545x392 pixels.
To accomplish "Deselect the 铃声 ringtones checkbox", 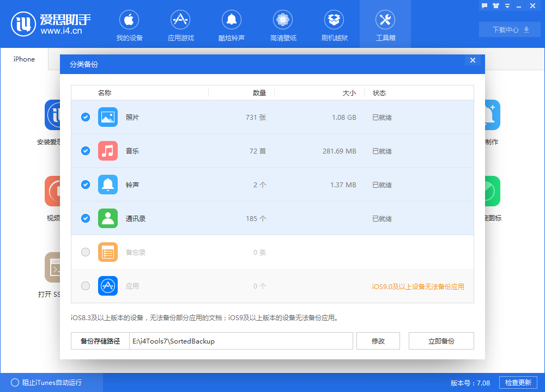I will tap(85, 185).
